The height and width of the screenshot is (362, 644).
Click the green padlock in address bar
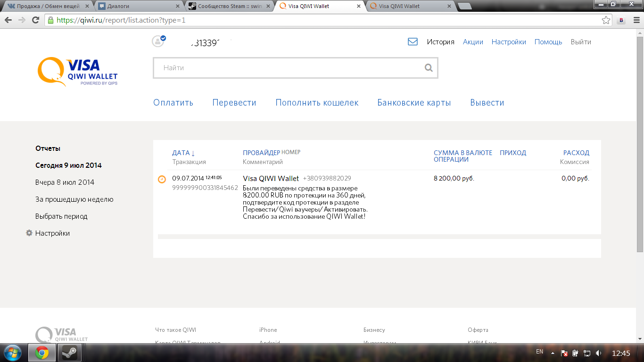click(50, 20)
